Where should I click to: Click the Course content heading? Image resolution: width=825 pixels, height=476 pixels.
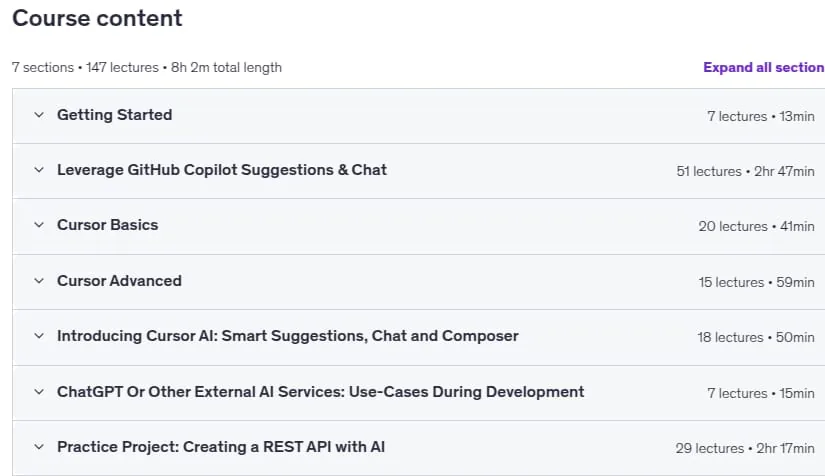tap(97, 18)
